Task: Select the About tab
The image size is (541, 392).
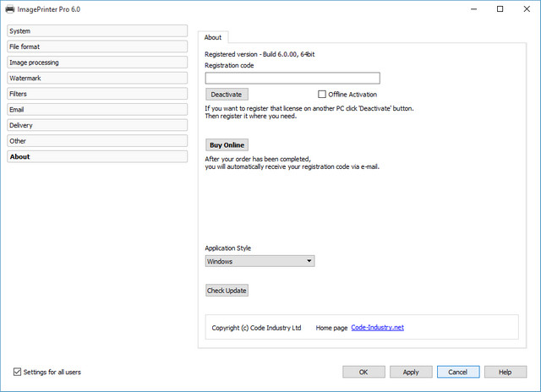Action: 213,37
